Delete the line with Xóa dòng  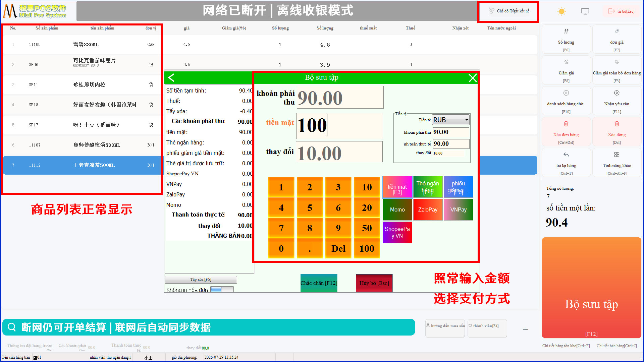point(616,132)
